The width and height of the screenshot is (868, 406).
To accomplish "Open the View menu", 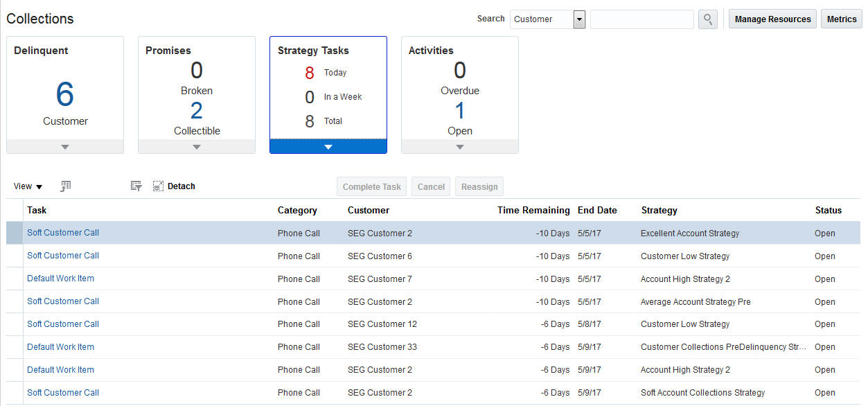I will click(28, 186).
